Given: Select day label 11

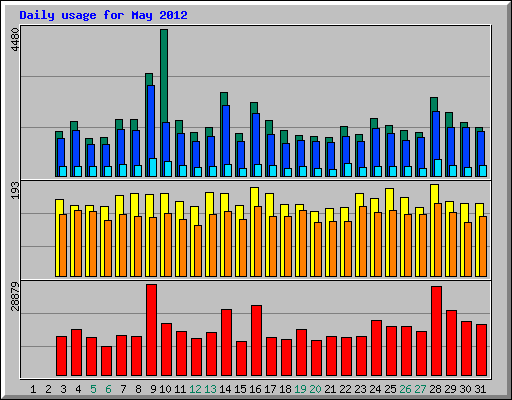Looking at the screenshot, I should (180, 389).
